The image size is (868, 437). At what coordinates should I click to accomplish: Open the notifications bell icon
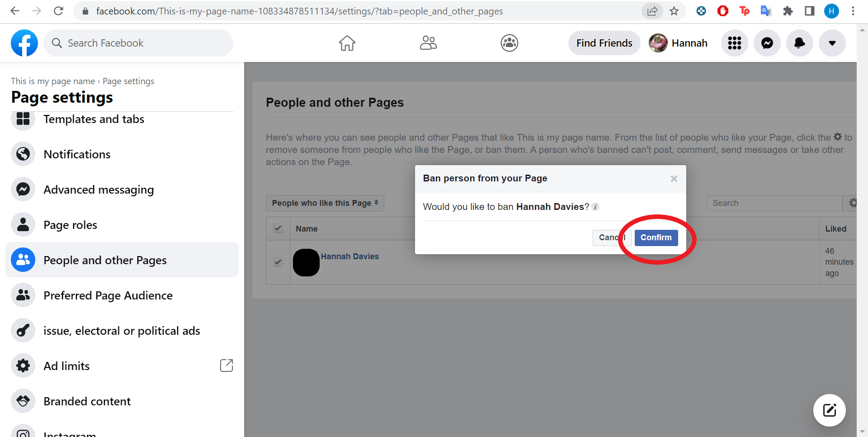tap(800, 43)
